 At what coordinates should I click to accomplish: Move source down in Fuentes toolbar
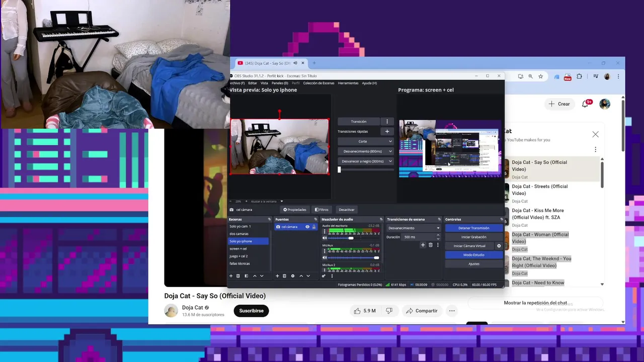tap(308, 276)
